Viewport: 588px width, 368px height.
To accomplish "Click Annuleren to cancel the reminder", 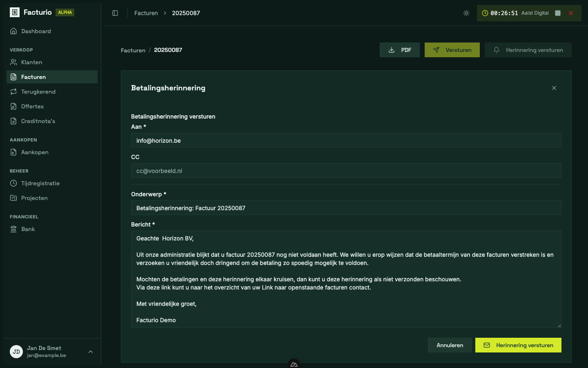I will point(450,345).
